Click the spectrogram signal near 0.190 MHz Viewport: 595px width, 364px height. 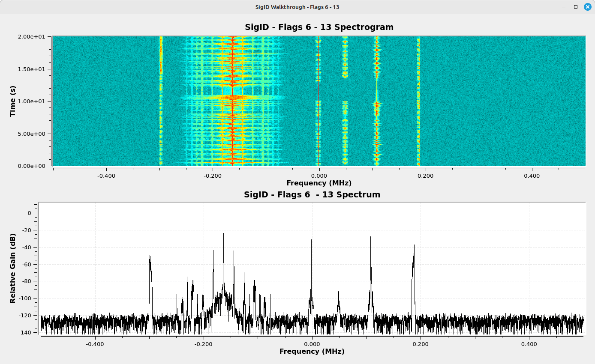tap(418, 101)
